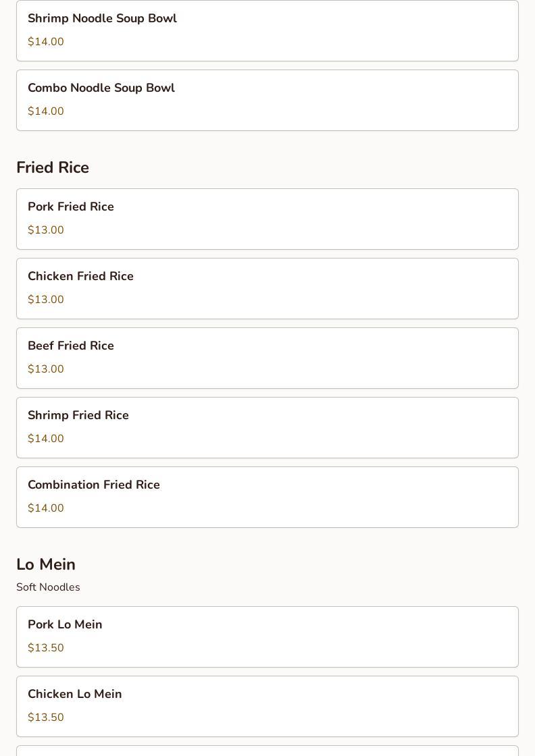This screenshot has height=756, width=535.
Task: Choose the Chicken Lo Mein card
Action: tap(267, 706)
